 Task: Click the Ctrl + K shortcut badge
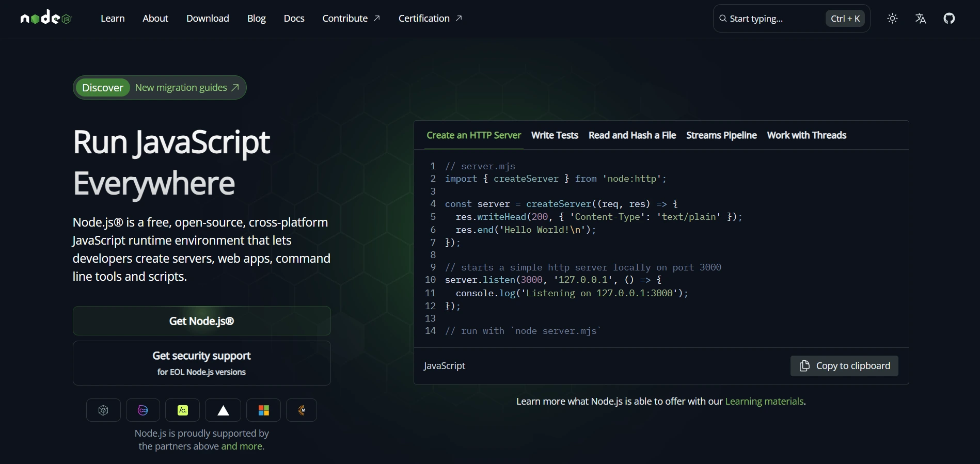coord(845,19)
